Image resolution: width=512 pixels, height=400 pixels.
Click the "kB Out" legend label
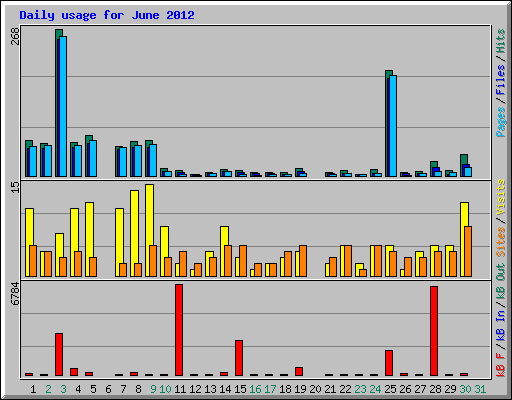pyautogui.click(x=500, y=282)
